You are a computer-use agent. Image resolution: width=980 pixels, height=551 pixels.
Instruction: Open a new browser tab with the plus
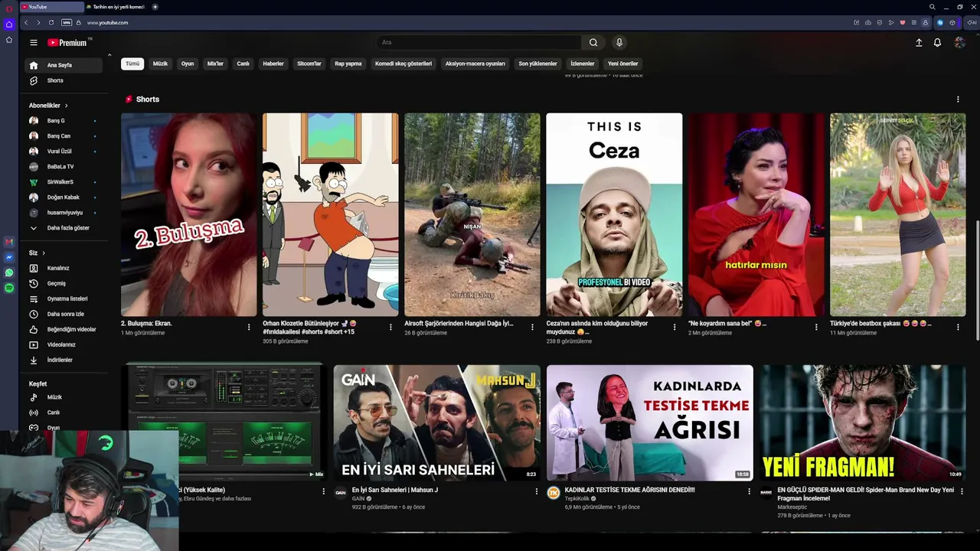(155, 7)
